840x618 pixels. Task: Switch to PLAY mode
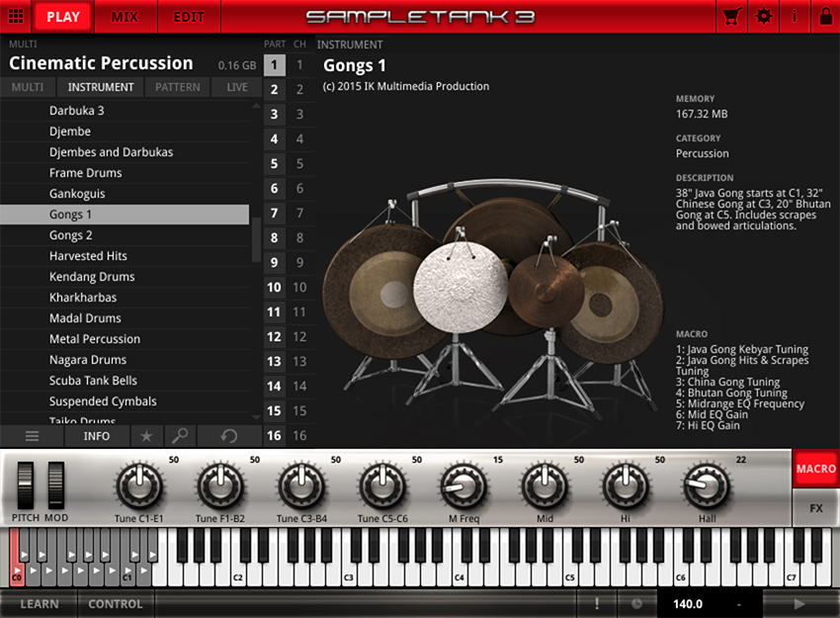click(x=63, y=17)
